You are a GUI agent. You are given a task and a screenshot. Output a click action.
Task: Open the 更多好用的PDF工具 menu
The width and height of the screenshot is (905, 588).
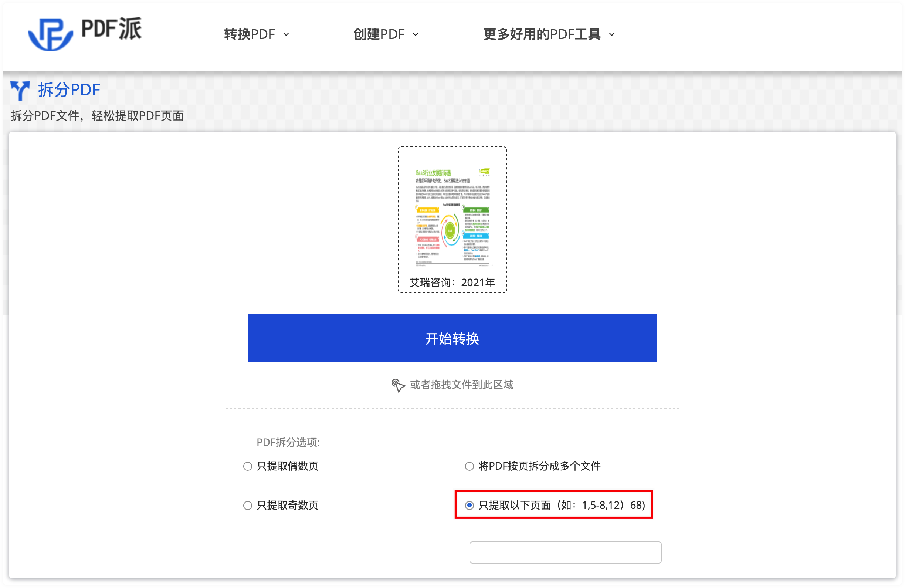click(x=542, y=35)
